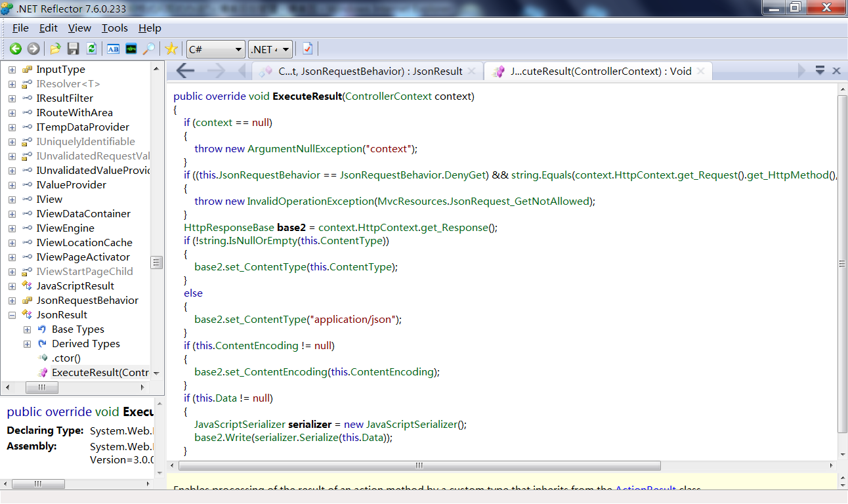Click the code pane vertical scrollbar
The width and height of the screenshot is (848, 504).
click(x=843, y=263)
